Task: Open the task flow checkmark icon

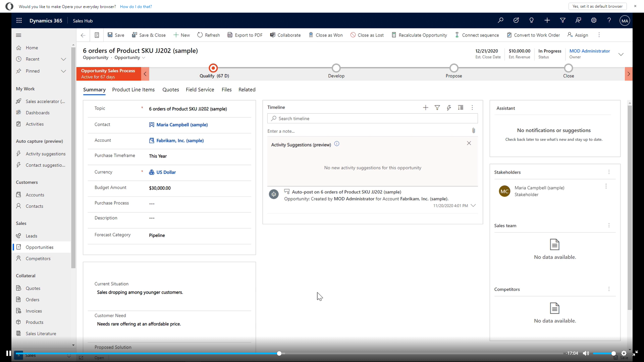Action: pyautogui.click(x=516, y=20)
